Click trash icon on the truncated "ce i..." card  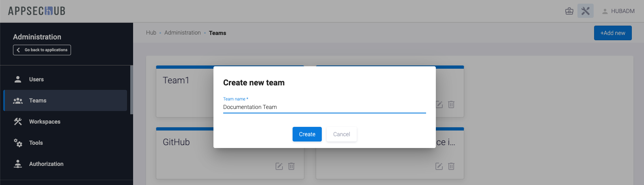[x=451, y=166]
